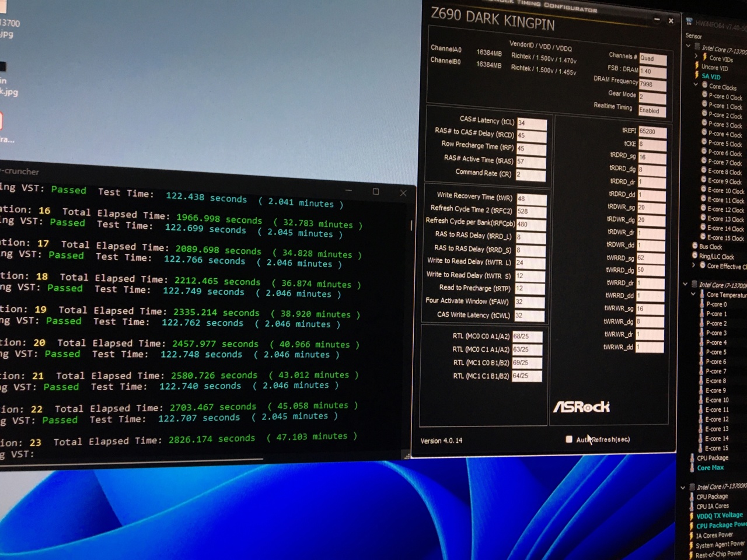Screen dimensions: 747x560
Task: Expand the Core VIDs node
Action: point(696,57)
